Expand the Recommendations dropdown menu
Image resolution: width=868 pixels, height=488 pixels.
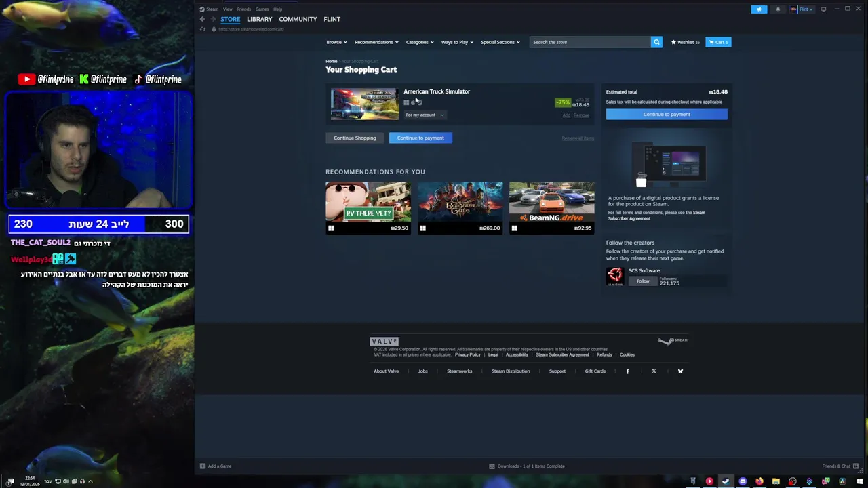click(x=376, y=42)
